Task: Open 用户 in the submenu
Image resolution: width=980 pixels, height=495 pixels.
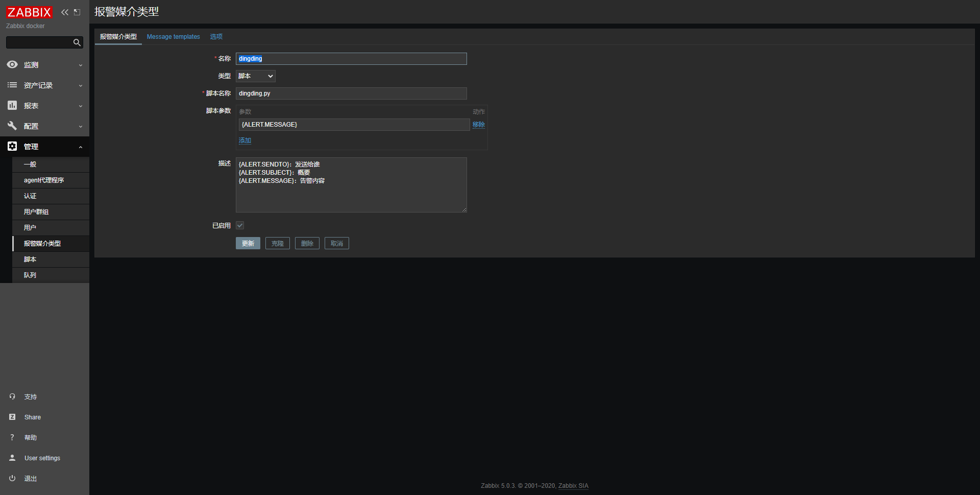Action: pos(51,228)
